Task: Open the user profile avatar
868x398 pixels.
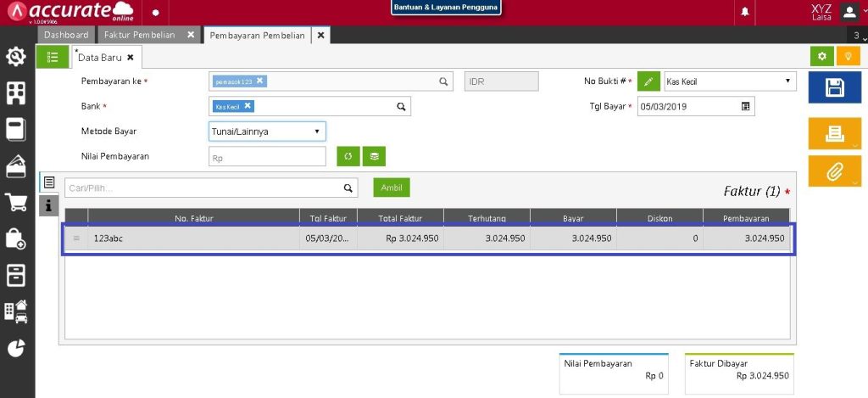Action: point(849,12)
